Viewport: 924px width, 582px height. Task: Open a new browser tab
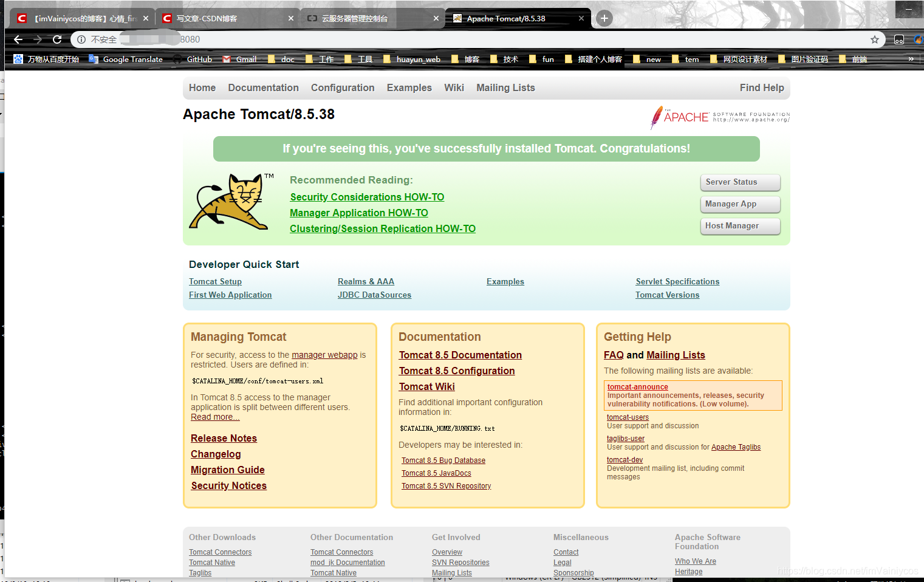pyautogui.click(x=604, y=18)
